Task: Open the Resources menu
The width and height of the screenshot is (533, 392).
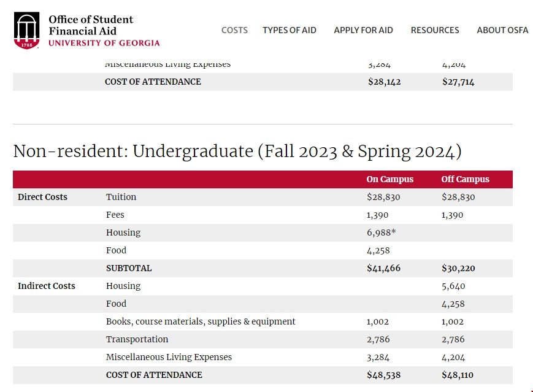Action: (x=435, y=30)
